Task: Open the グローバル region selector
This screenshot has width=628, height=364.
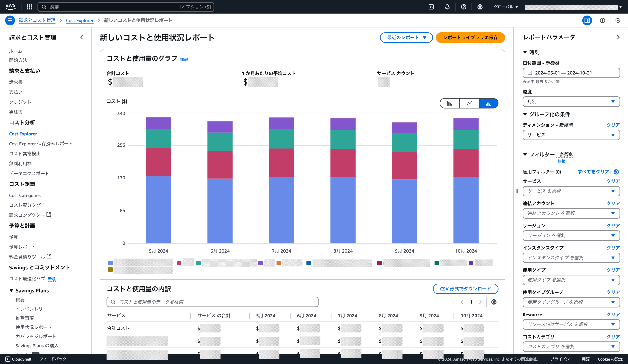Action: pos(506,7)
